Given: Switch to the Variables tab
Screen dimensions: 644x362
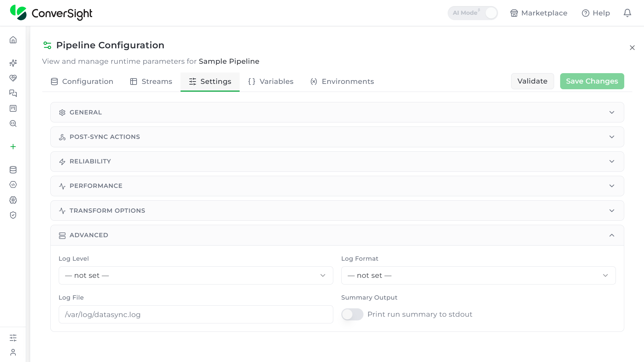Looking at the screenshot, I should tap(271, 82).
